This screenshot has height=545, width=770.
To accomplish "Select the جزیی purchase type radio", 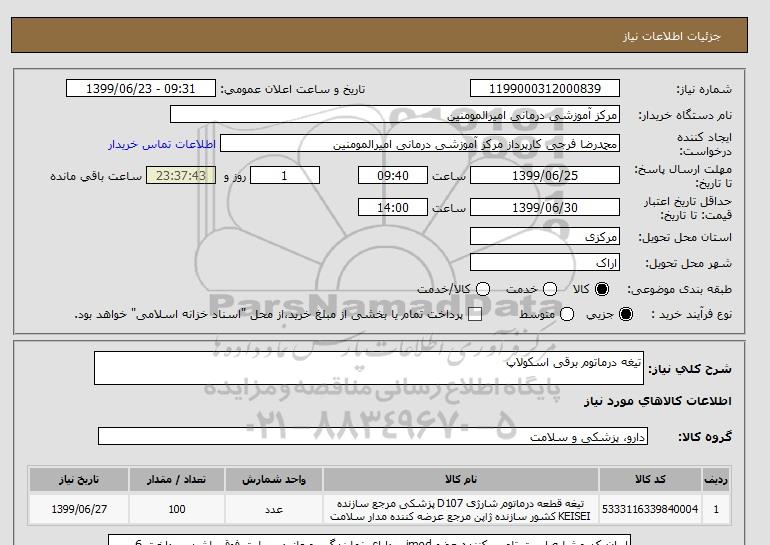I will [x=626, y=314].
